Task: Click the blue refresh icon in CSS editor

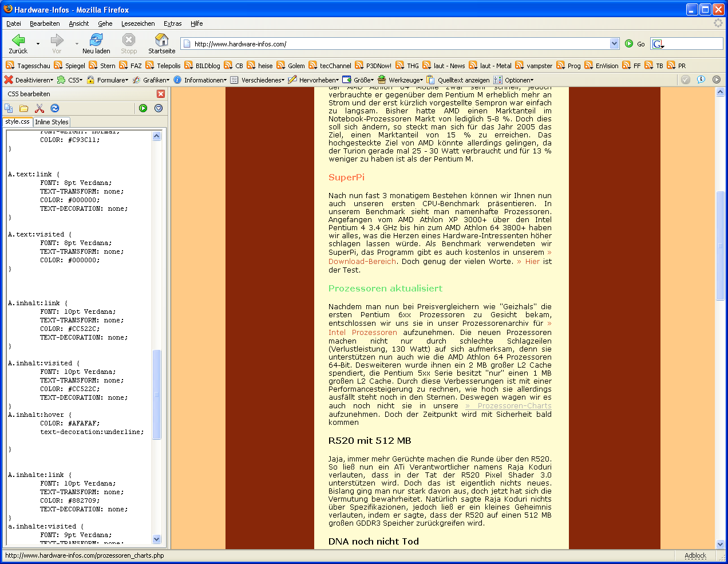Action: tap(55, 108)
